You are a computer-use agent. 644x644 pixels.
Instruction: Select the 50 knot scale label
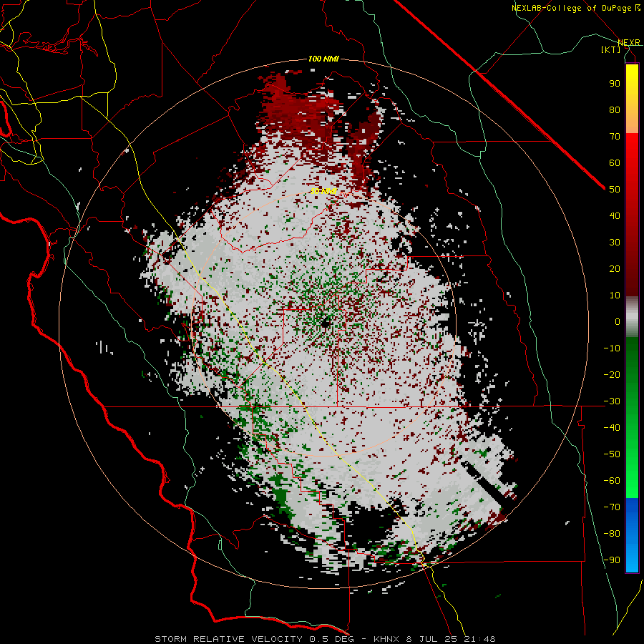click(615, 190)
